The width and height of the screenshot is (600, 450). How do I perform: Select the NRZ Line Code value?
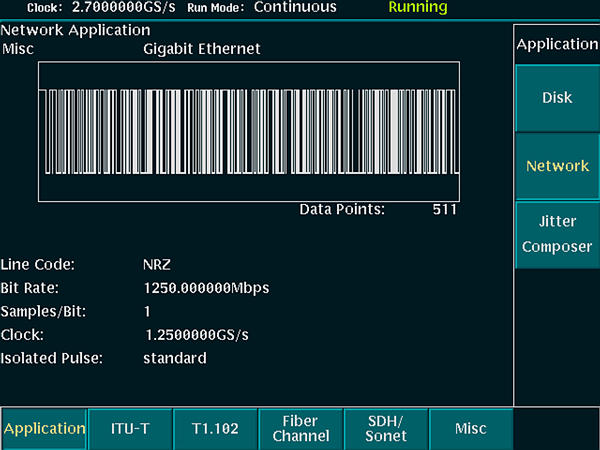click(158, 266)
